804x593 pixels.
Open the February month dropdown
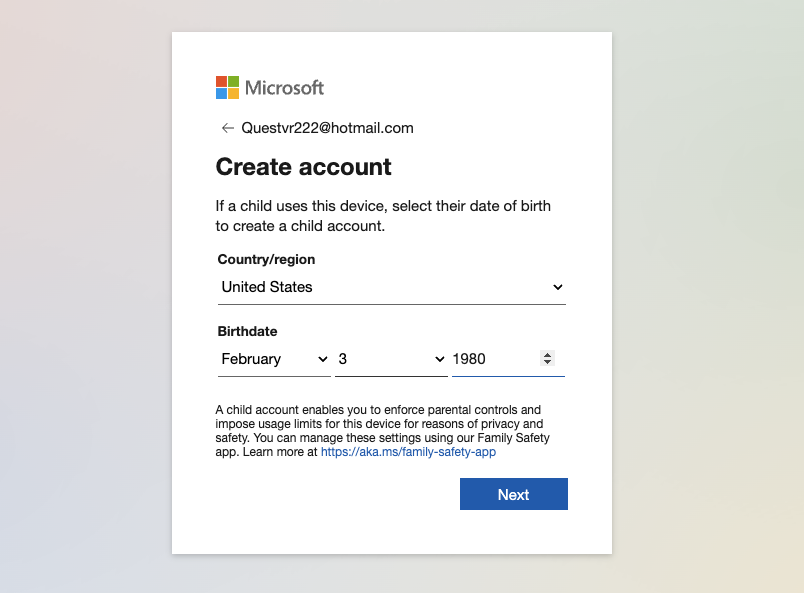tap(274, 359)
